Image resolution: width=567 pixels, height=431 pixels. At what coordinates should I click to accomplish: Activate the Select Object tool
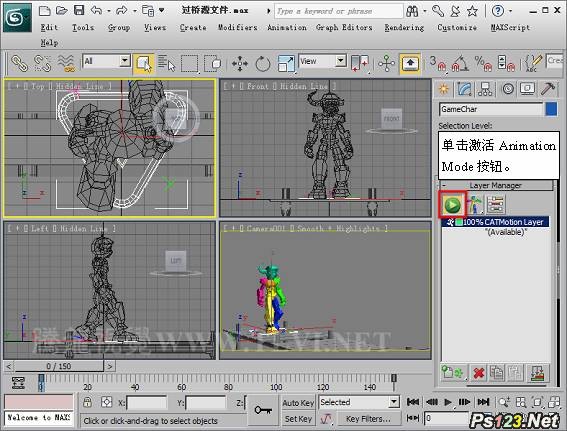144,64
